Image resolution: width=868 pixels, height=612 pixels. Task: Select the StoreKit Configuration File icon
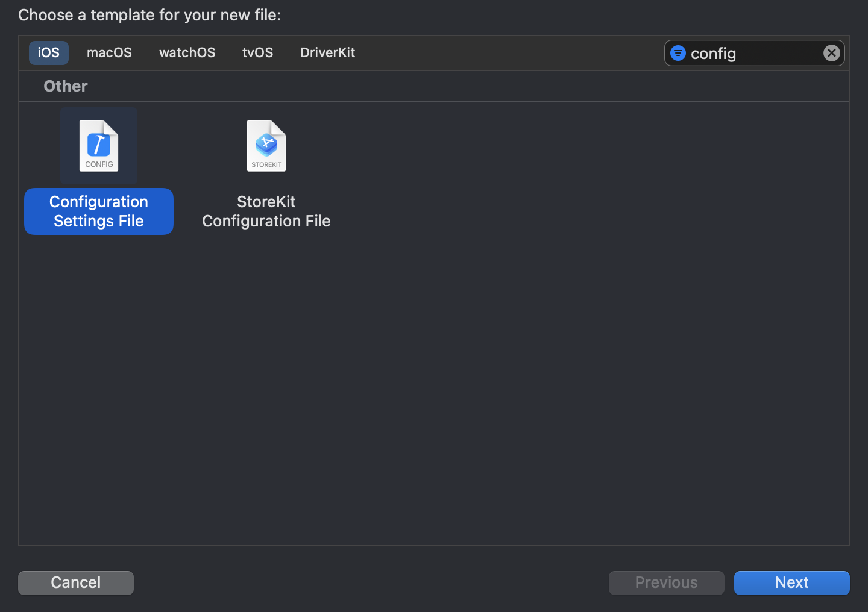pyautogui.click(x=266, y=146)
